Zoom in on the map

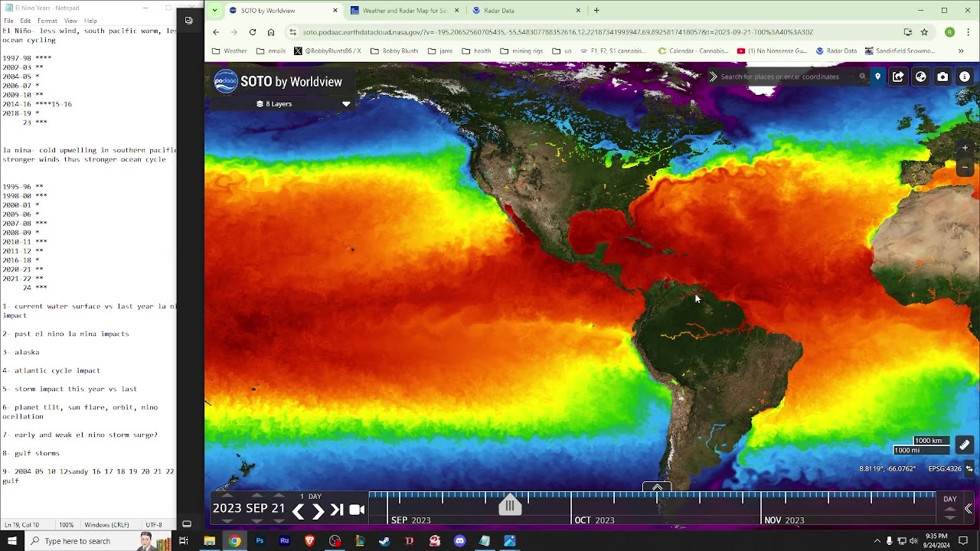tap(965, 148)
